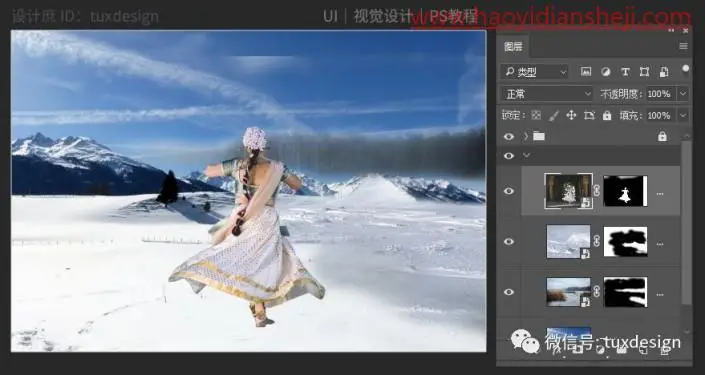
Task: Filter layers by text layers icon
Action: coord(625,72)
